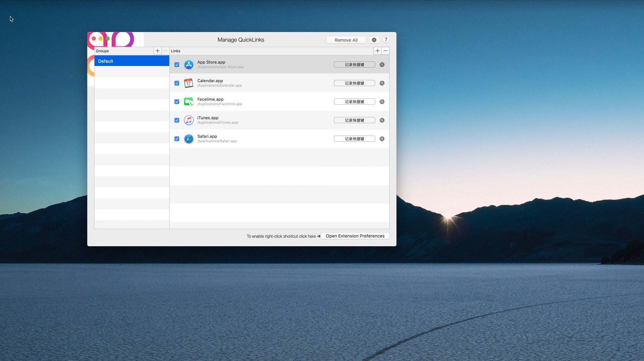644x361 pixels.
Task: Select the Facetime.app link name
Action: point(210,99)
